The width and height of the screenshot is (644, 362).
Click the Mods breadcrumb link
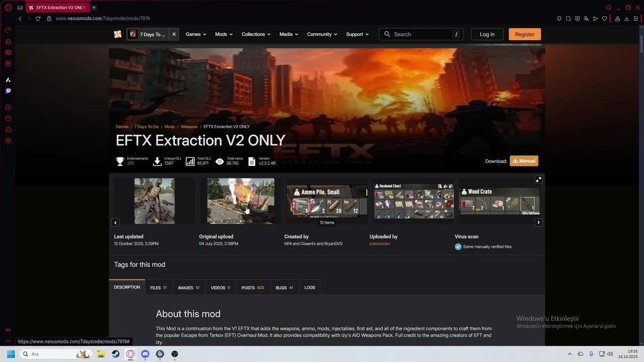[x=170, y=127]
